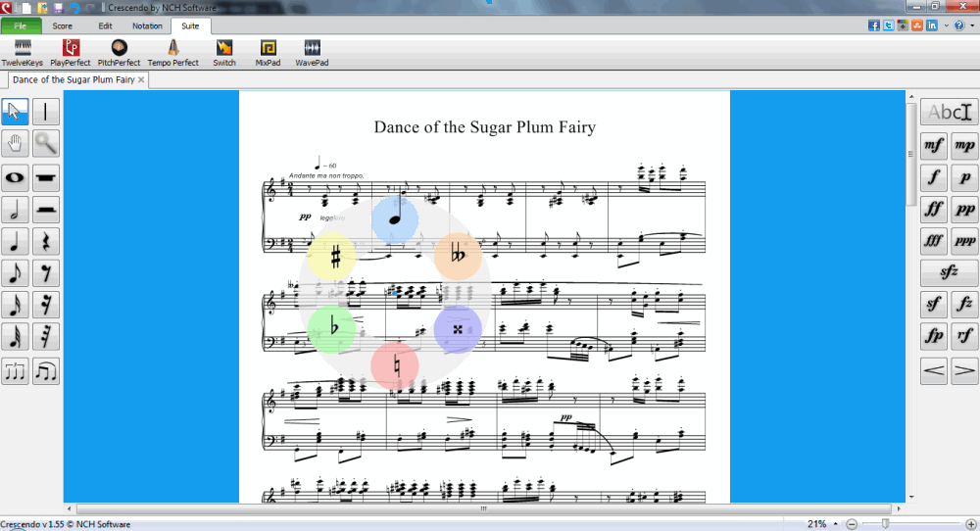980x531 pixels.
Task: Add piano (p) dynamic
Action: point(964,177)
